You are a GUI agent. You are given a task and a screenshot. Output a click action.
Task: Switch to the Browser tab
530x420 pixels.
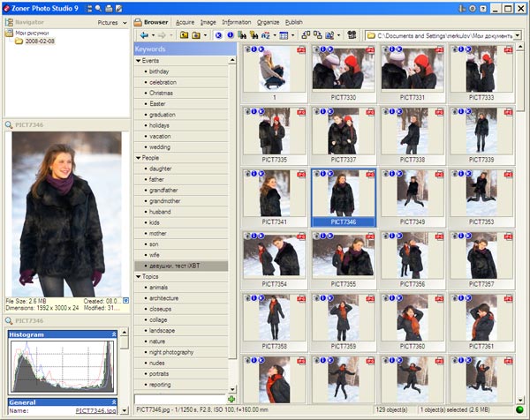[155, 21]
